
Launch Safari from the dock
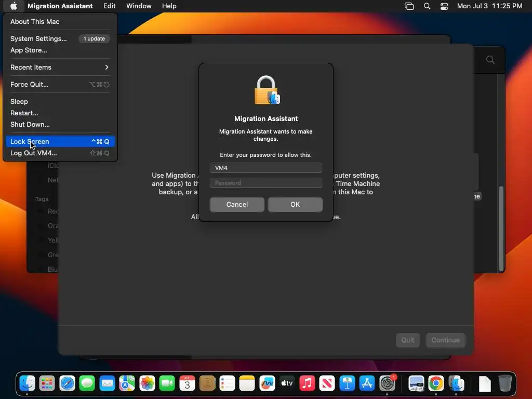67,383
